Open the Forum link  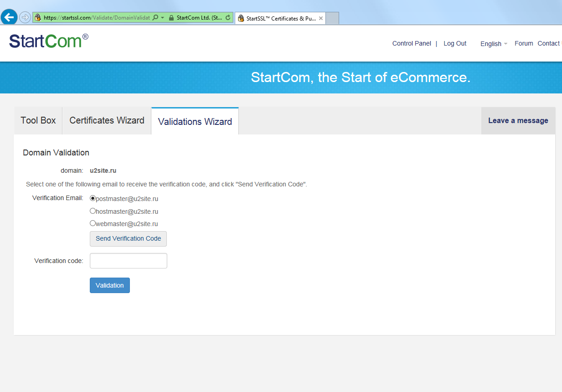click(x=524, y=43)
